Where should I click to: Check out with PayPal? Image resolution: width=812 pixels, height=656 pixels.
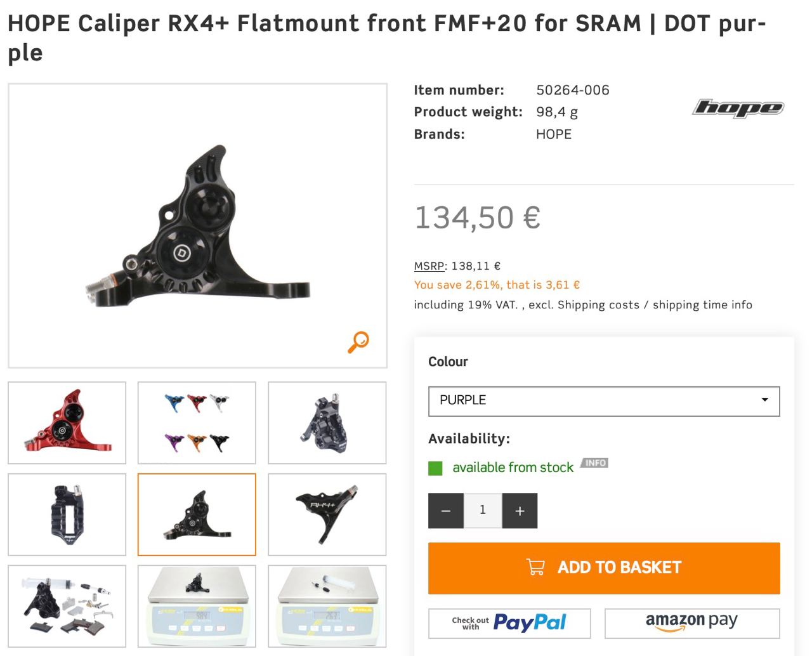(509, 623)
